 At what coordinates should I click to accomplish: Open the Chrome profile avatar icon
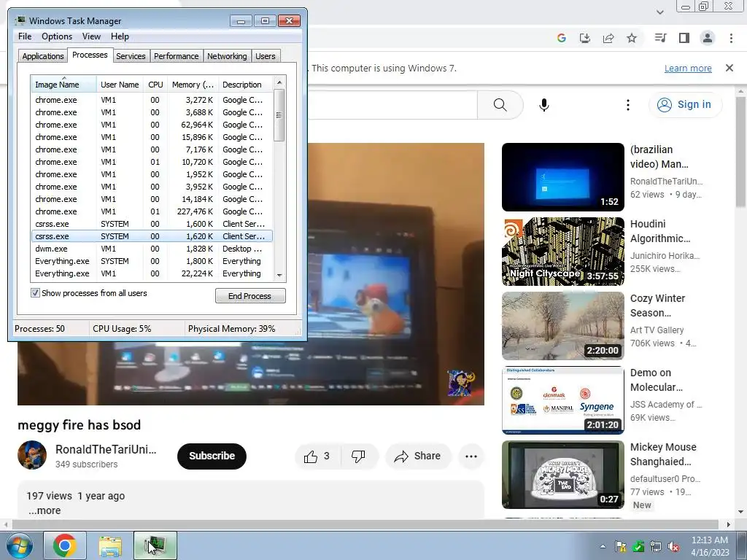tap(708, 38)
